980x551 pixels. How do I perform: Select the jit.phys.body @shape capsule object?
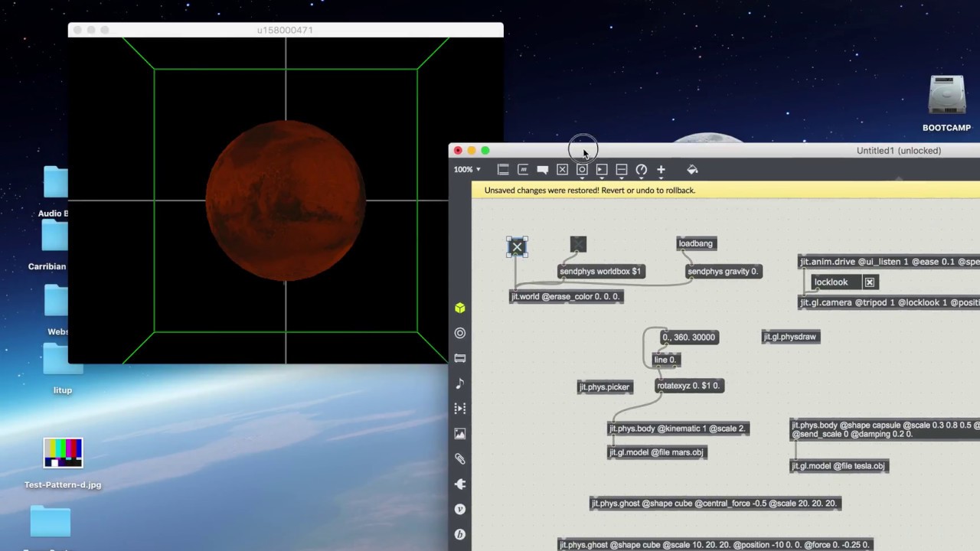[884, 429]
